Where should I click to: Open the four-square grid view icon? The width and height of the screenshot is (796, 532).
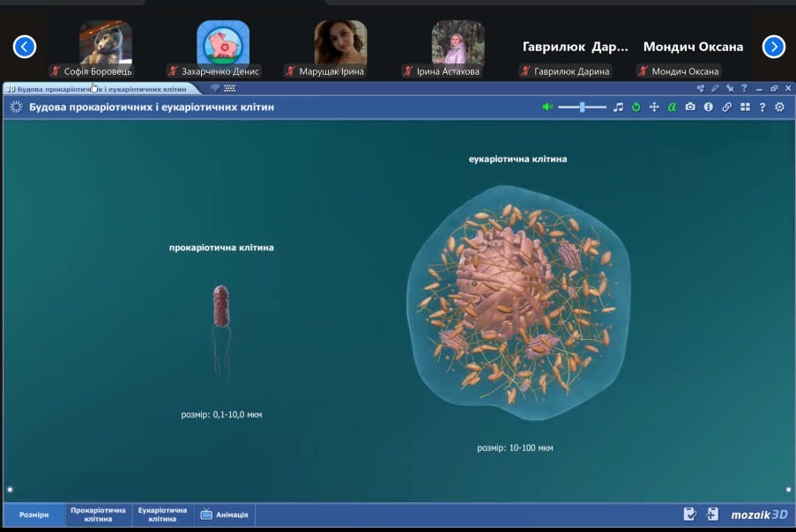[745, 107]
